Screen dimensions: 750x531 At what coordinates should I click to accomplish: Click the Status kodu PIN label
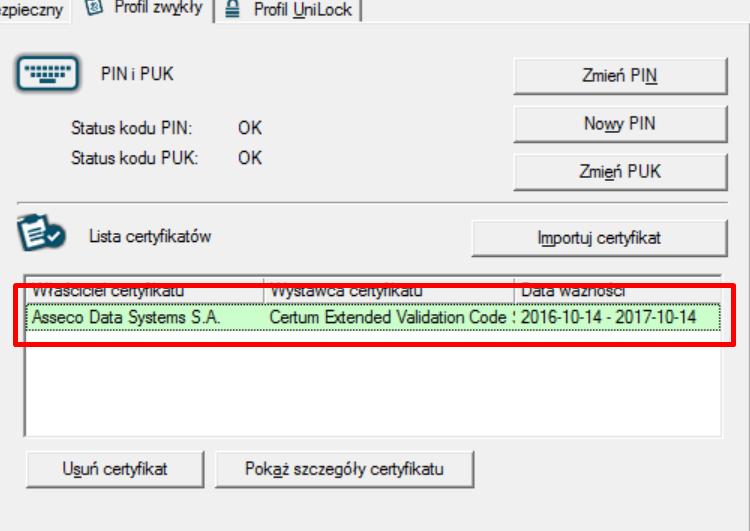[x=132, y=128]
